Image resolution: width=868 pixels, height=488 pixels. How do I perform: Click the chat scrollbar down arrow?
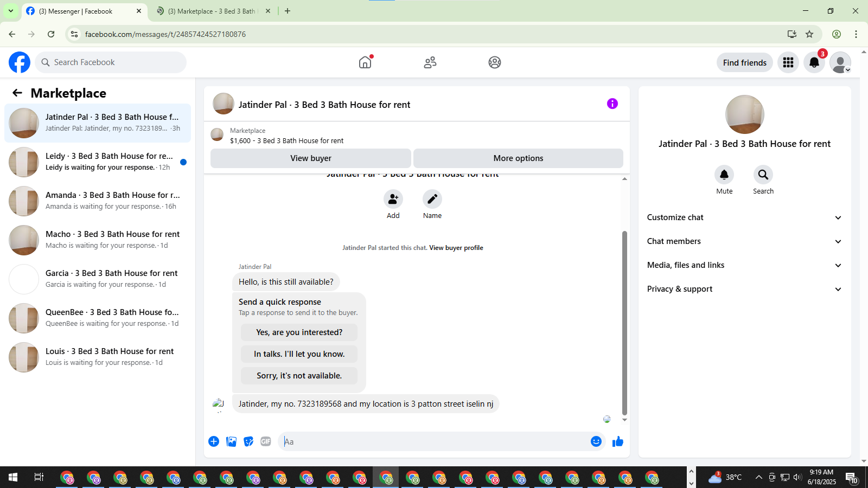624,420
